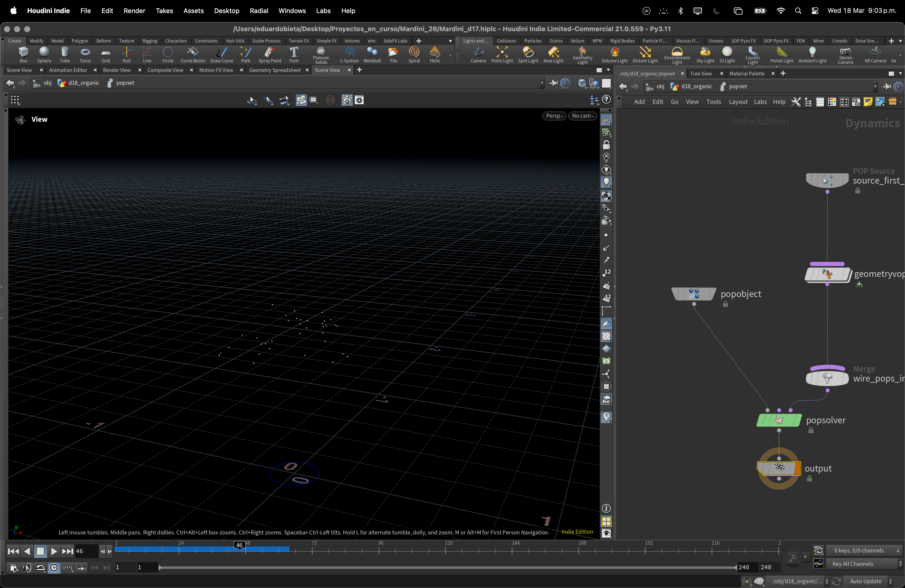Toggle the output node orange display flag
905x588 pixels.
[x=797, y=468]
